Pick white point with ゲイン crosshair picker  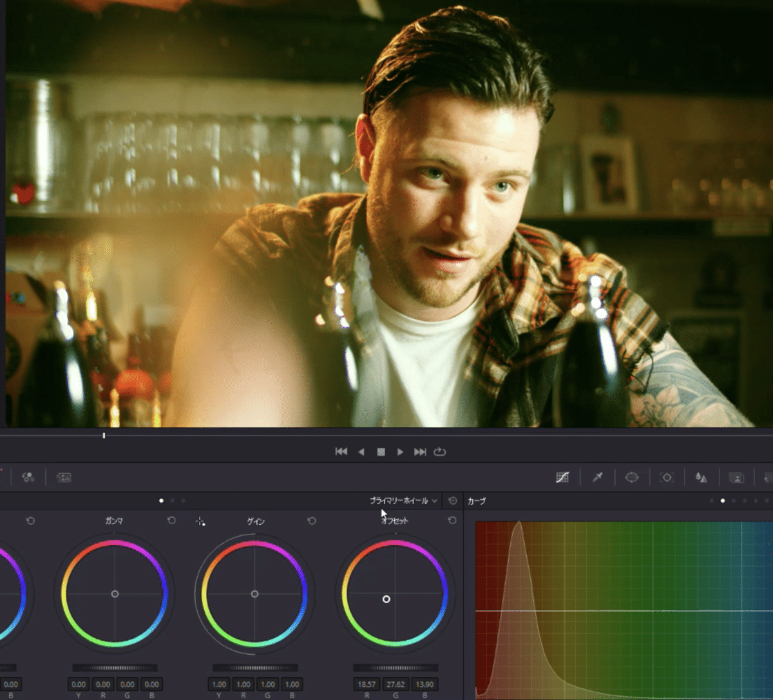click(200, 521)
